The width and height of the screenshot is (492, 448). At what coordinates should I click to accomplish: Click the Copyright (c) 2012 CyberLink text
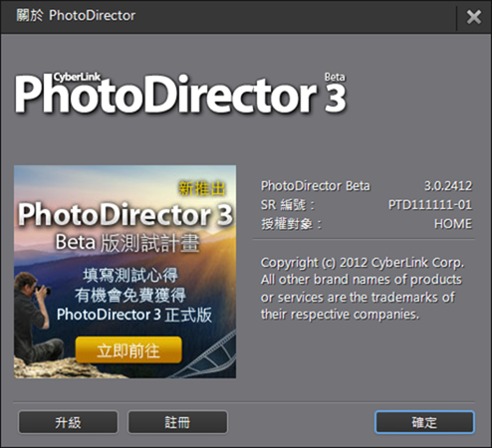363,263
